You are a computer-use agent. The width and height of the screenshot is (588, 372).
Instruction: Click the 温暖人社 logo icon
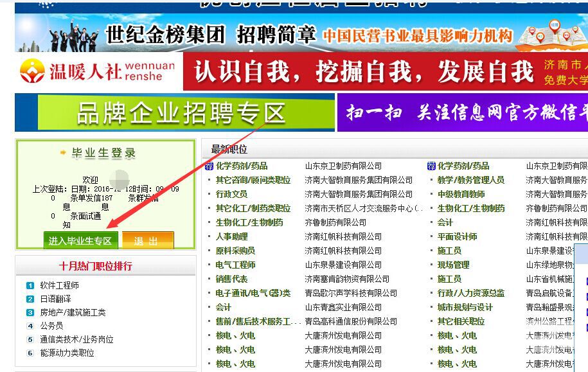coord(32,71)
